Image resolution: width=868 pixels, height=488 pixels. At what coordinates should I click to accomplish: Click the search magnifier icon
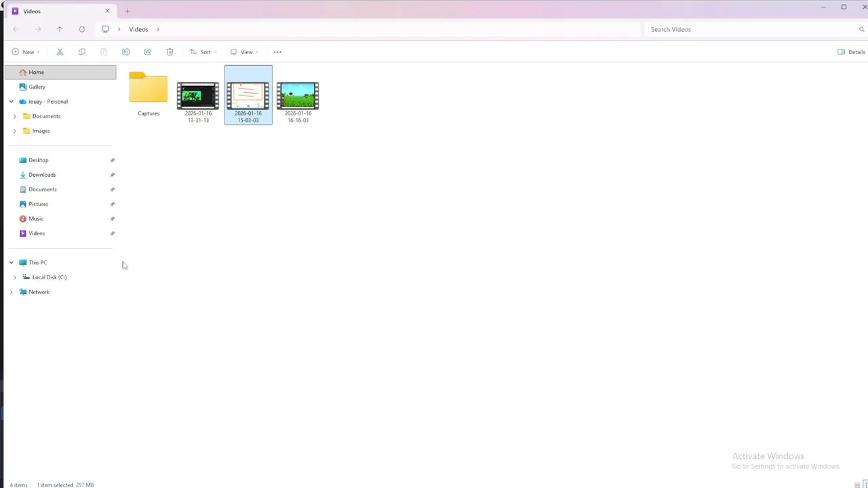(x=862, y=29)
